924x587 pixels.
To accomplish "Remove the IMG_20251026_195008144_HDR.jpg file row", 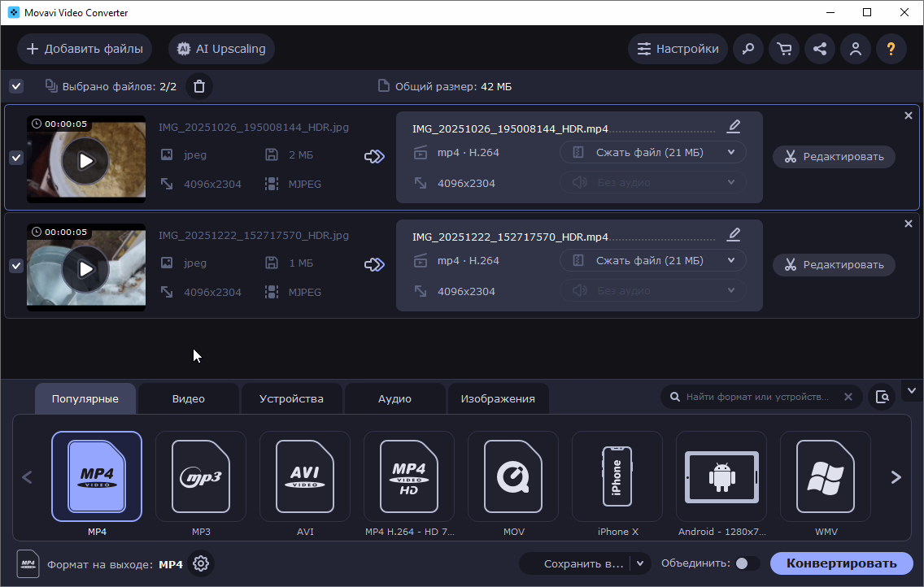I will (908, 116).
